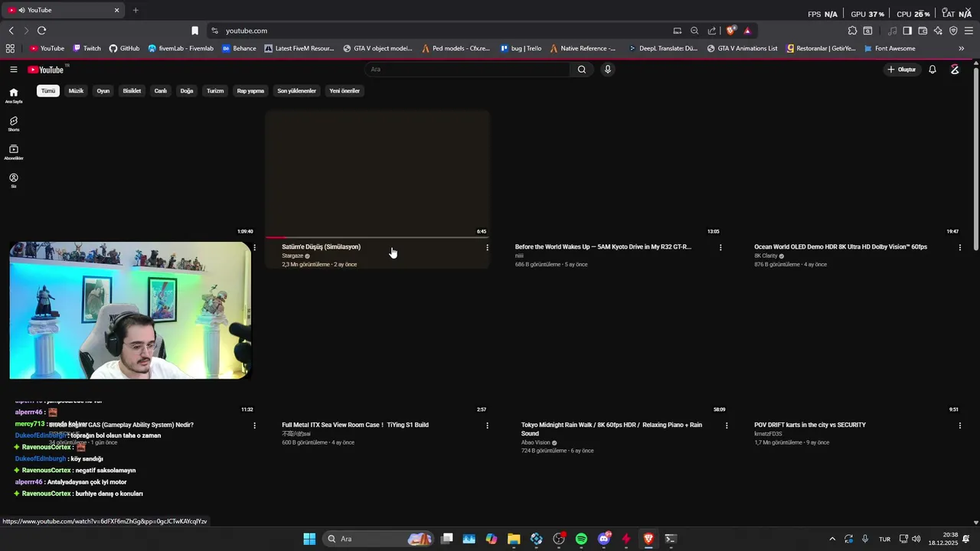Open Satürn'e Düşüş (Simülasyon) video title
Image resolution: width=980 pixels, height=551 pixels.
[321, 247]
